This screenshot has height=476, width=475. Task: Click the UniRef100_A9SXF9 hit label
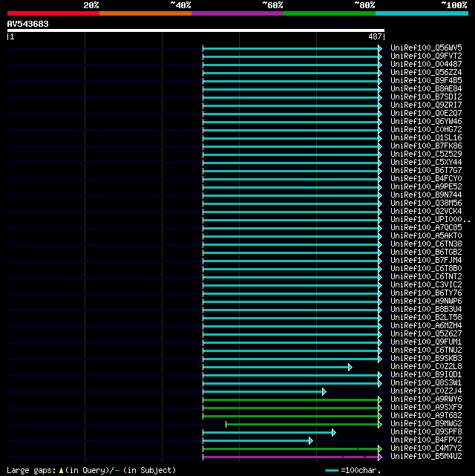426,408
